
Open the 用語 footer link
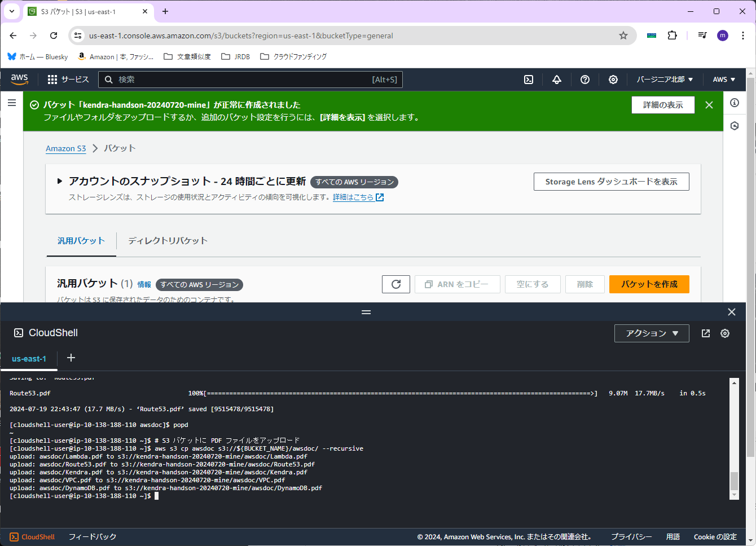pos(673,537)
